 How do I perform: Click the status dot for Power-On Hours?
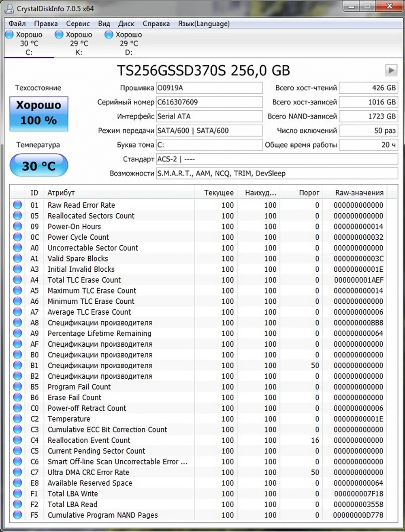(x=17, y=226)
